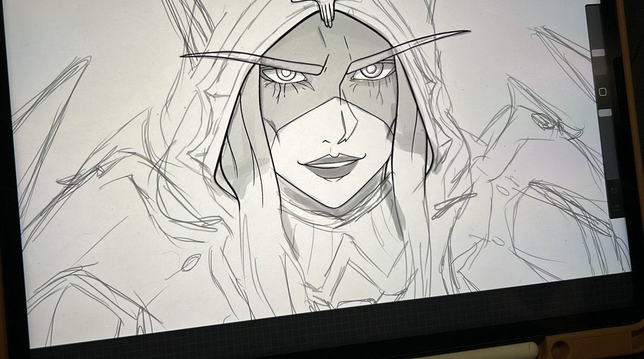Click the brush opacity slider handle
This screenshot has width=644, height=359.
tap(605, 113)
